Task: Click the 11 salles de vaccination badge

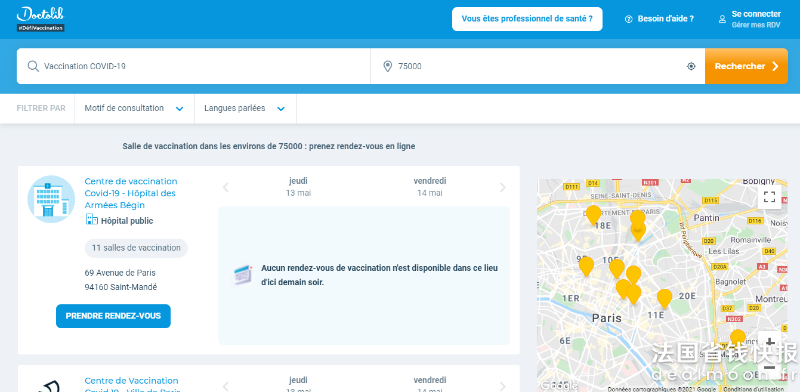Action: [x=136, y=248]
